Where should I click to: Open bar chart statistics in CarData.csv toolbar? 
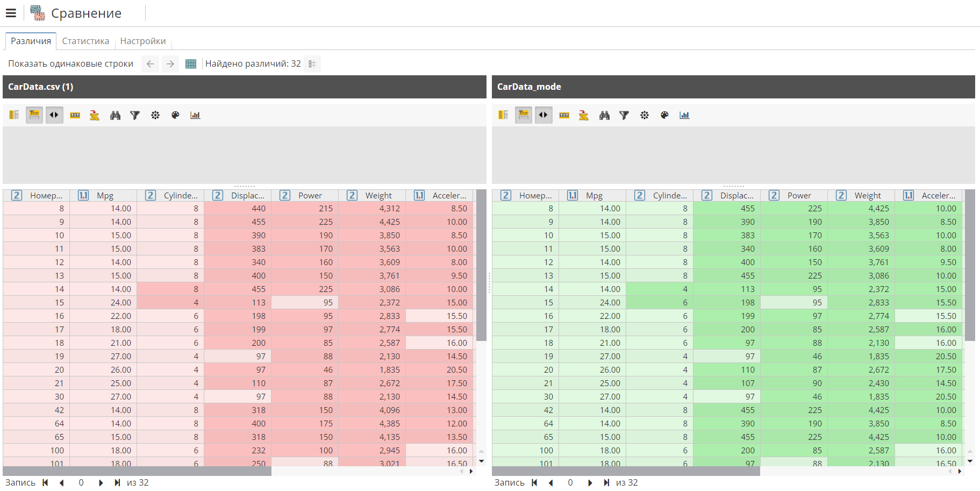click(195, 115)
